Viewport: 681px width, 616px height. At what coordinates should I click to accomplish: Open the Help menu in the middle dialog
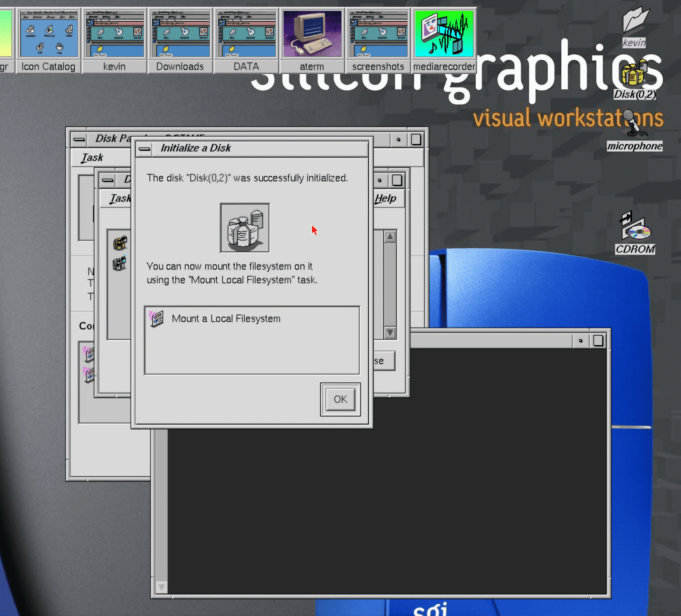pyautogui.click(x=385, y=198)
